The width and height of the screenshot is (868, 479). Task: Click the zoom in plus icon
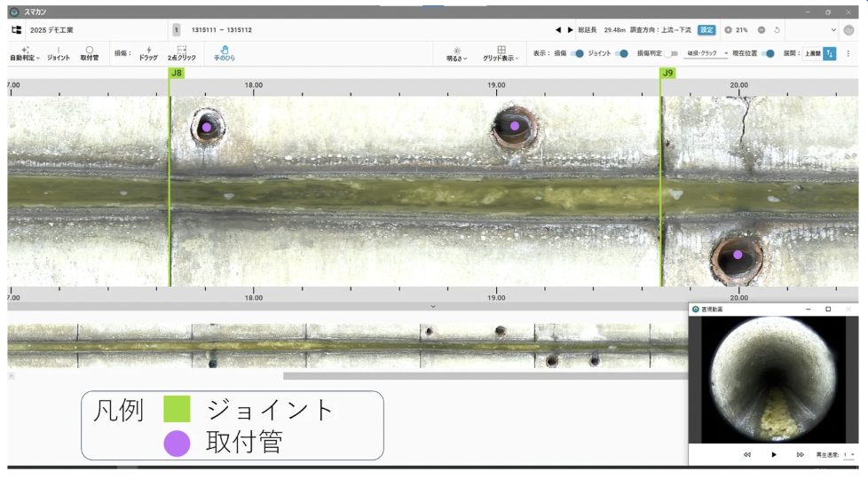click(x=728, y=30)
